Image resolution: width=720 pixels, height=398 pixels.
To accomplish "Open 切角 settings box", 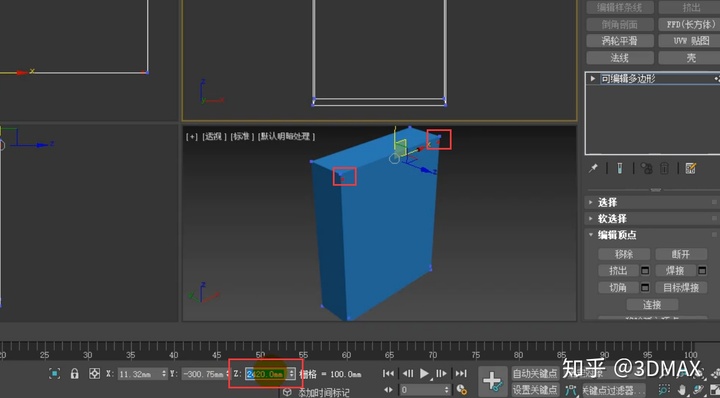I will coord(645,288).
